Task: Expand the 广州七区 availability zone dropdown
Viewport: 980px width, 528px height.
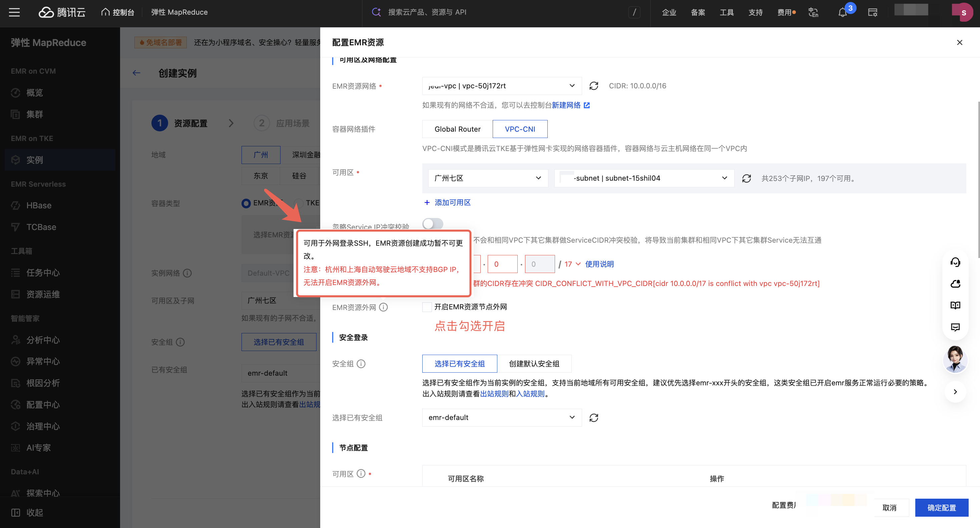Action: [488, 178]
